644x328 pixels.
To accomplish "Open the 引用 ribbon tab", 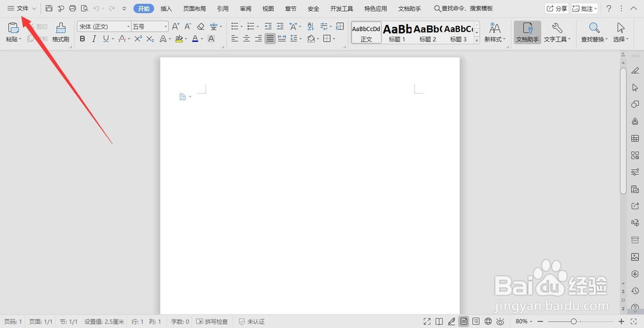I will coord(223,8).
